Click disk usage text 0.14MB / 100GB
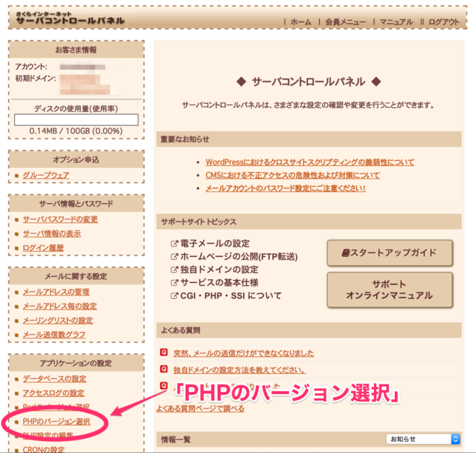This screenshot has height=453, width=476. [76, 131]
